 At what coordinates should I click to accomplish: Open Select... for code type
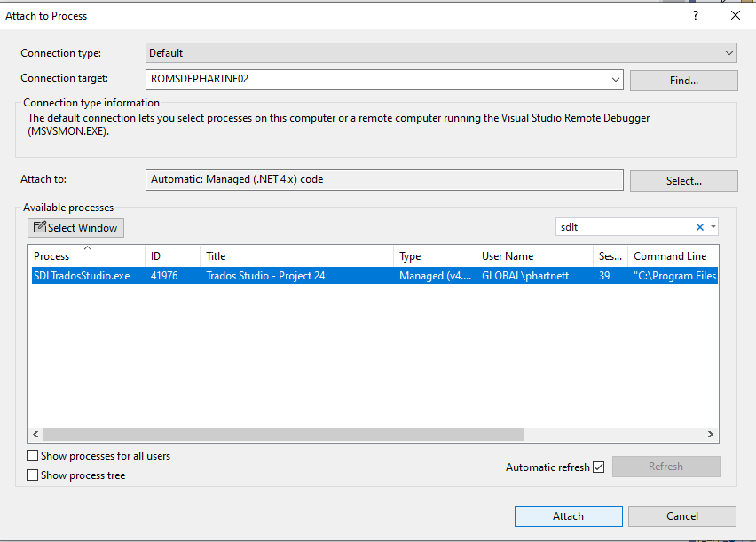[683, 181]
